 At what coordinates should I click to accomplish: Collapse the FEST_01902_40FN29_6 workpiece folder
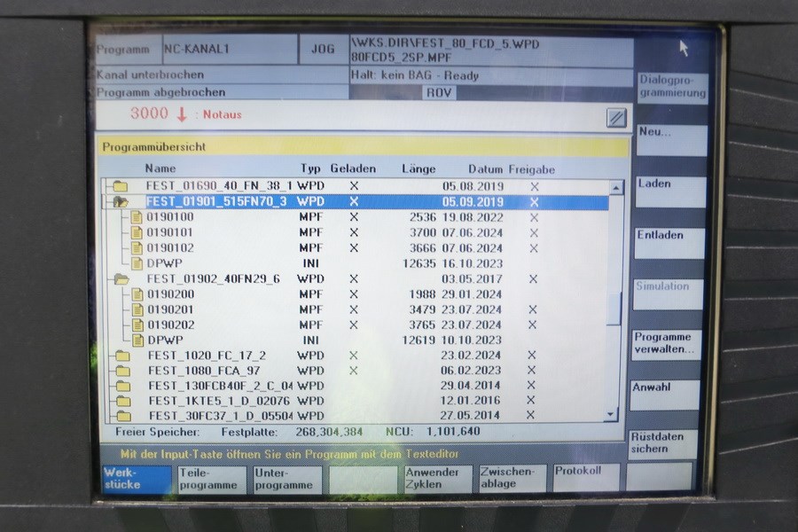pos(121,278)
